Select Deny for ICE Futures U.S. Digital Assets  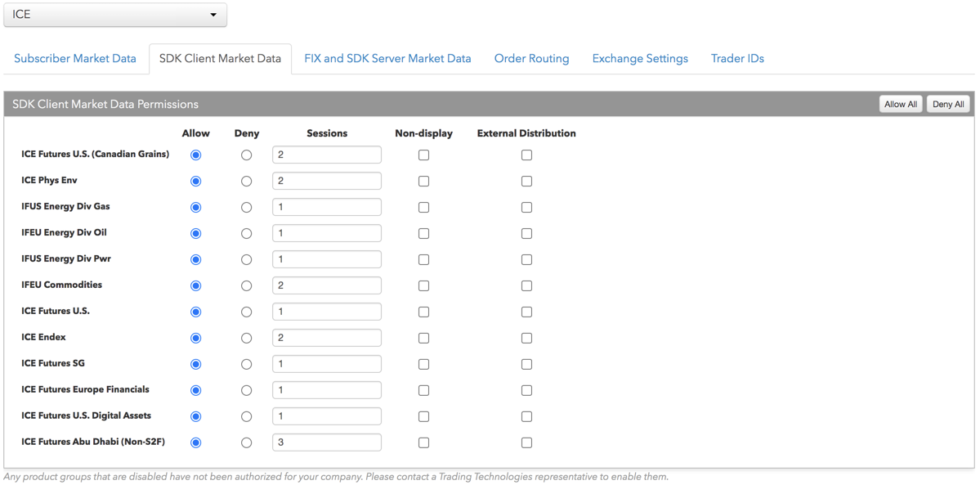pos(246,416)
